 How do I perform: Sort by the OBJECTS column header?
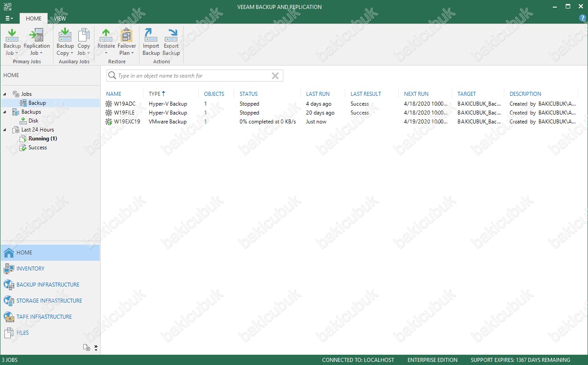coord(214,94)
